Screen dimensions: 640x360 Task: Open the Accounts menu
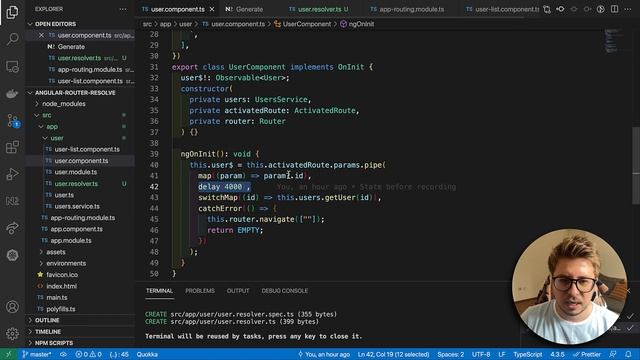point(12,307)
